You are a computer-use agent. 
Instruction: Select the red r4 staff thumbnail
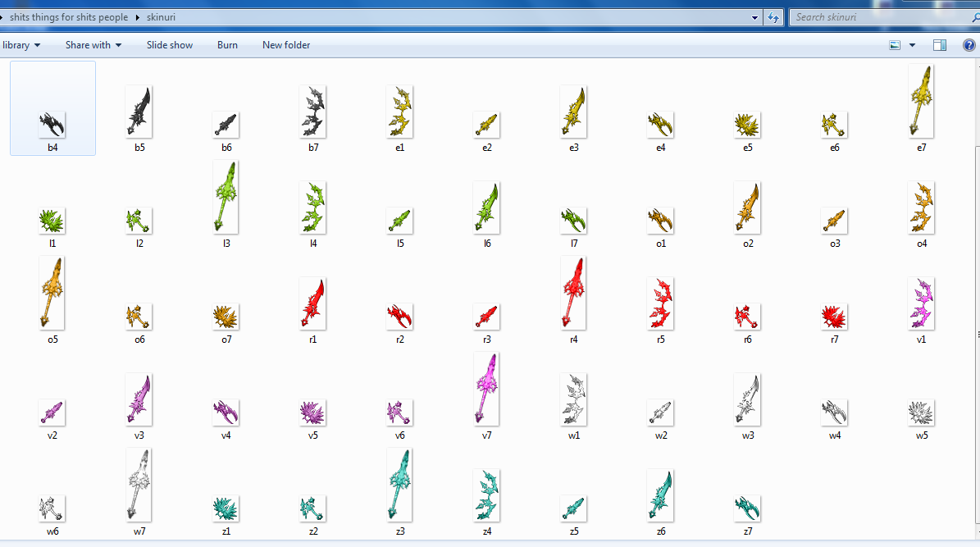(573, 293)
